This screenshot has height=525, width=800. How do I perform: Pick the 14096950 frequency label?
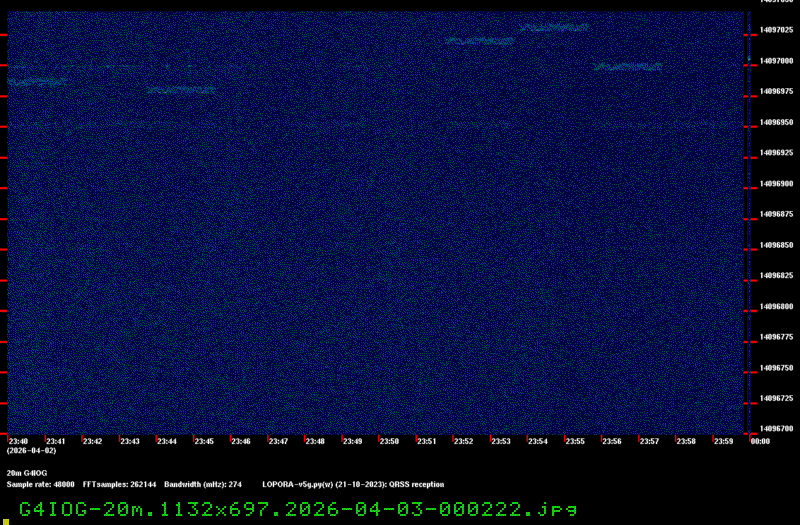tap(777, 122)
